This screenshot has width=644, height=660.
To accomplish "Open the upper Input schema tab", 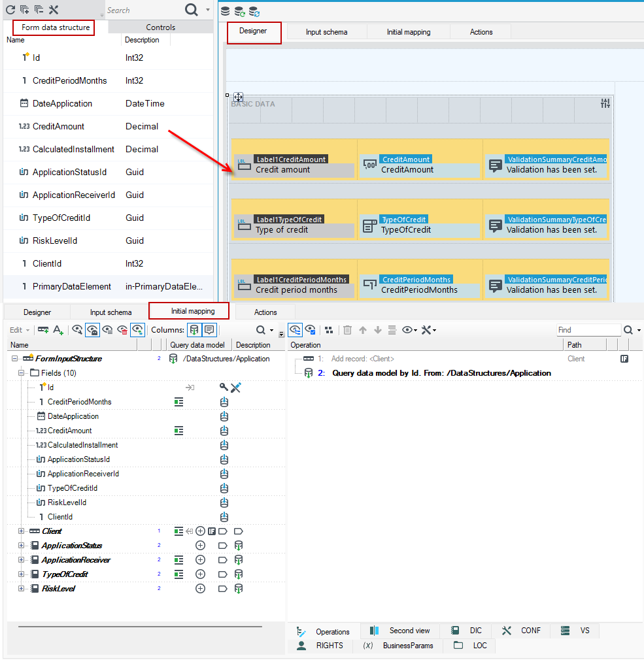I will 326,32.
